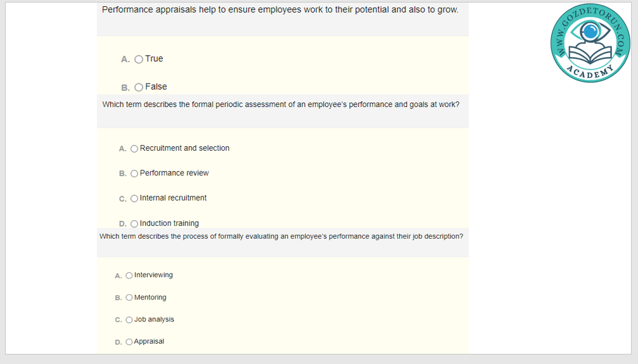The width and height of the screenshot is (638, 364).
Task: Click the formally evaluating performance question text
Action: pyautogui.click(x=281, y=237)
